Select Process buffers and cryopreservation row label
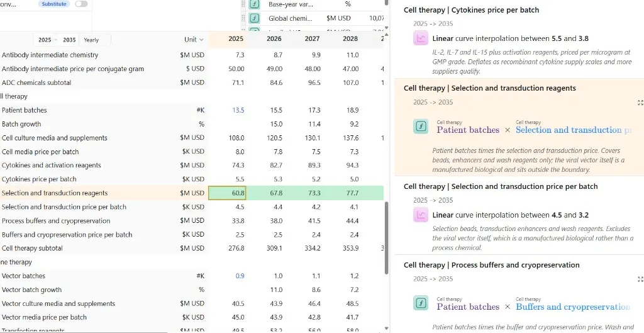This screenshot has width=644, height=333. [x=56, y=221]
